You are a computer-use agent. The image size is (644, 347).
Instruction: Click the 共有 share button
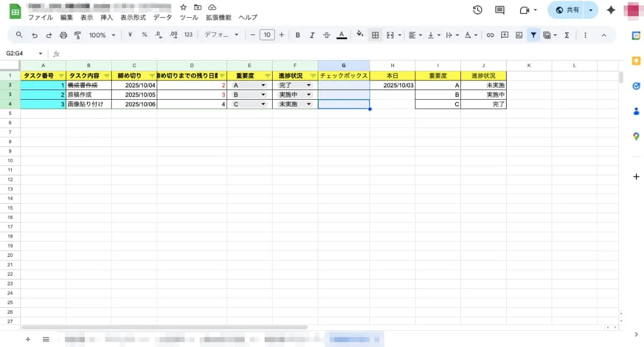coord(567,10)
